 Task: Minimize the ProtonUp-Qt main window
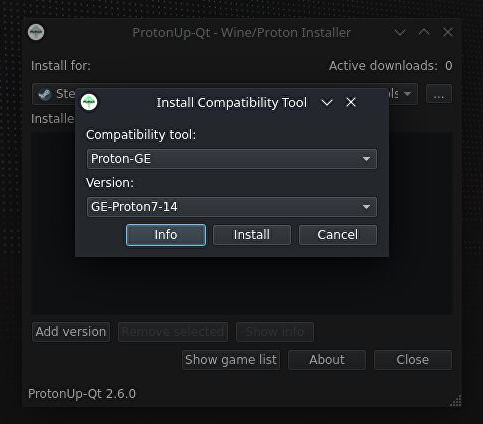[400, 32]
